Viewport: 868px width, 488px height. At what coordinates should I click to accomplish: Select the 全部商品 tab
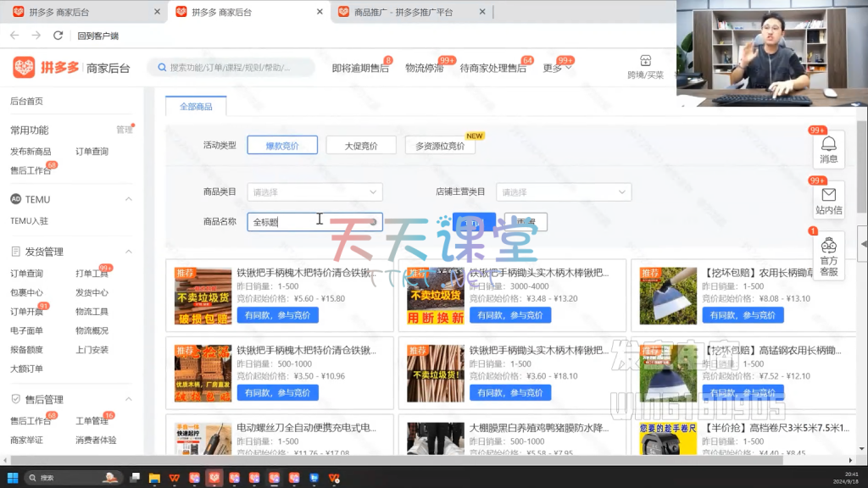point(196,107)
